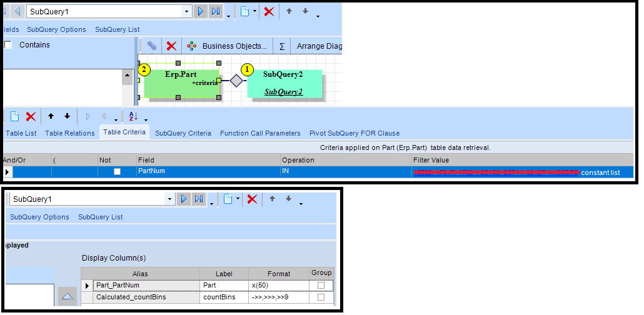Open overflow arrow after A-Z sort icon
Screen dimensions: 644x315
pos(146,121)
